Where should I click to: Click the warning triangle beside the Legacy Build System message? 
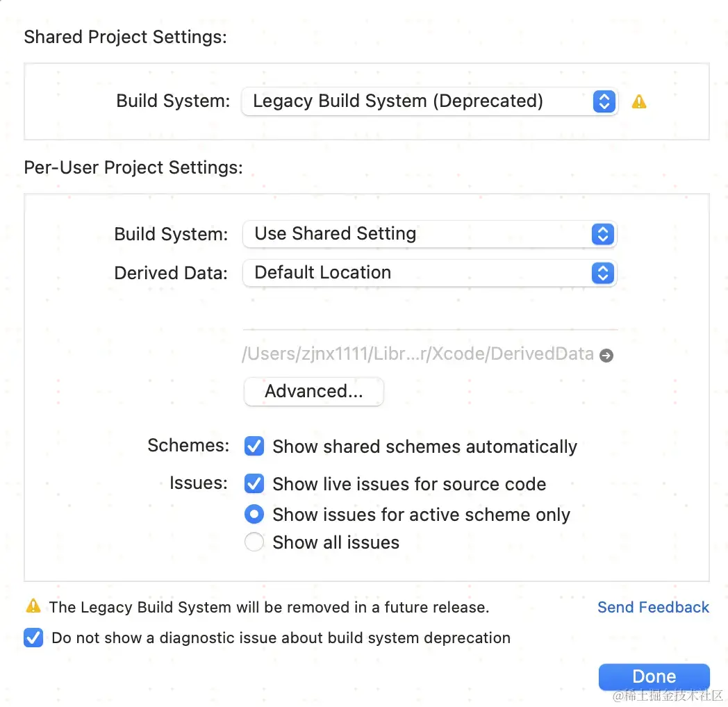(x=33, y=606)
